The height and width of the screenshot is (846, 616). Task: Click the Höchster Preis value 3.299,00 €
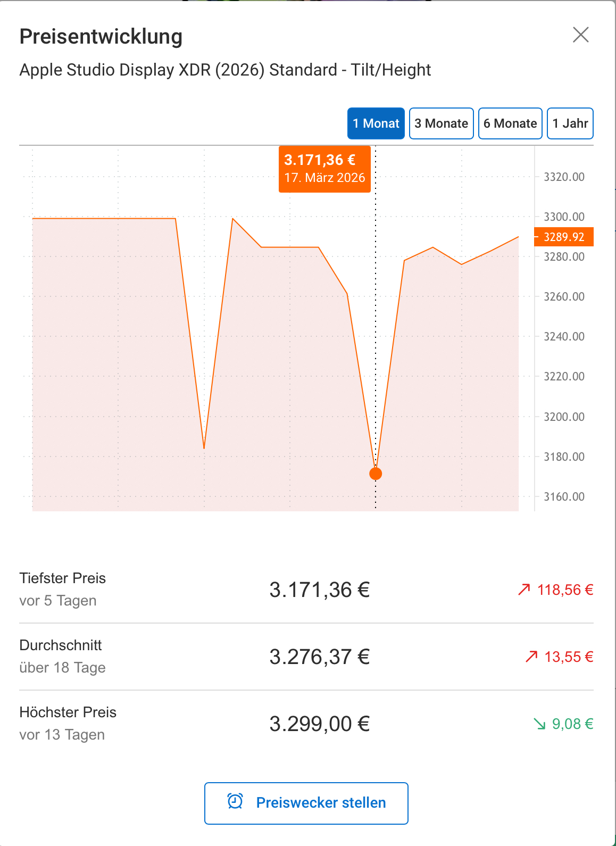[319, 724]
